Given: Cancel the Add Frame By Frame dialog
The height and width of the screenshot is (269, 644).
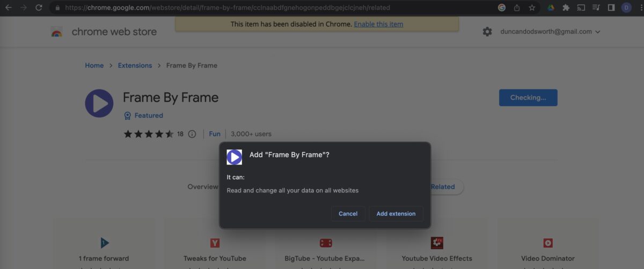Looking at the screenshot, I should (348, 214).
